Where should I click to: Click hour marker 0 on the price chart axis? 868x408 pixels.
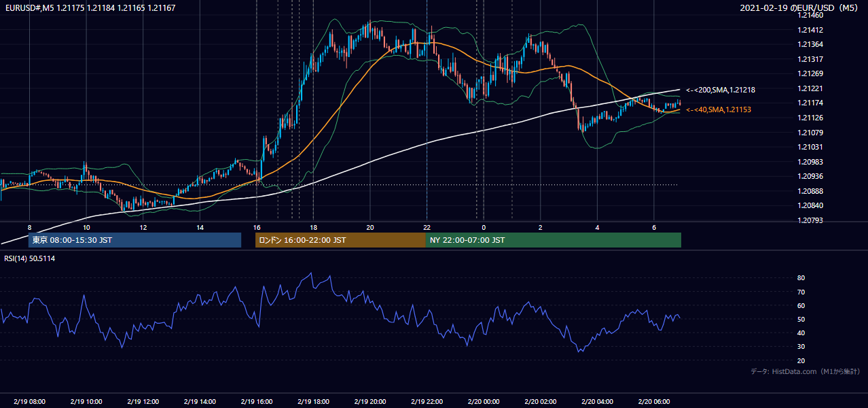[484, 227]
